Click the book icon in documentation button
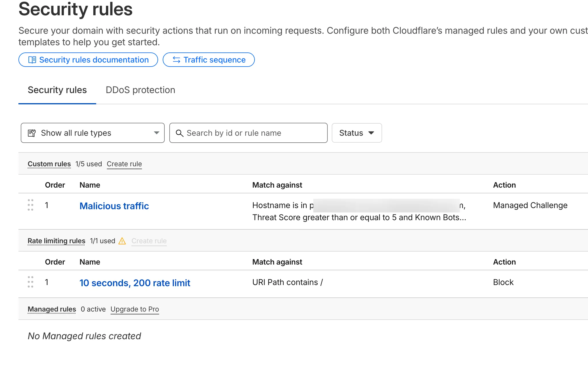The width and height of the screenshot is (588, 366). click(x=32, y=60)
